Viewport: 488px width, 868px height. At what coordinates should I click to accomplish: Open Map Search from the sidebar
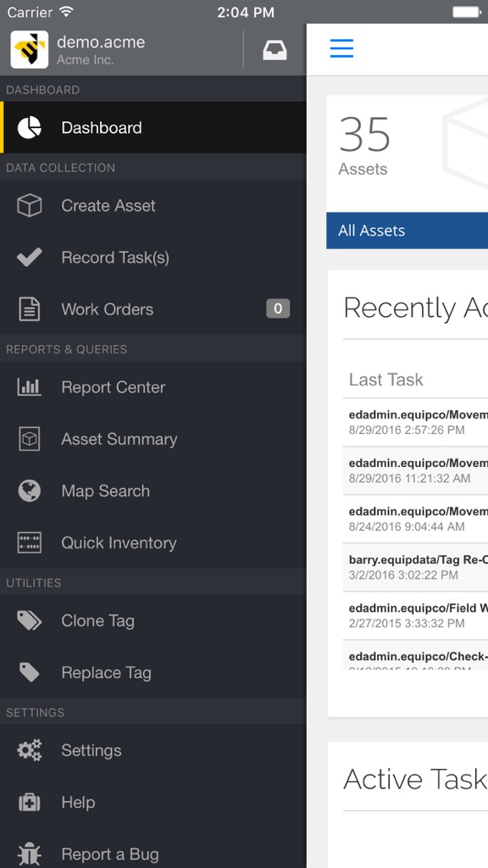152,491
